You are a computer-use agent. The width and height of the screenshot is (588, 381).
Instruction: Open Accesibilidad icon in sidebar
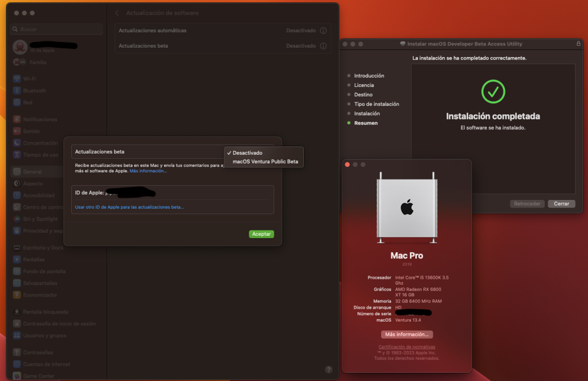pyautogui.click(x=17, y=195)
